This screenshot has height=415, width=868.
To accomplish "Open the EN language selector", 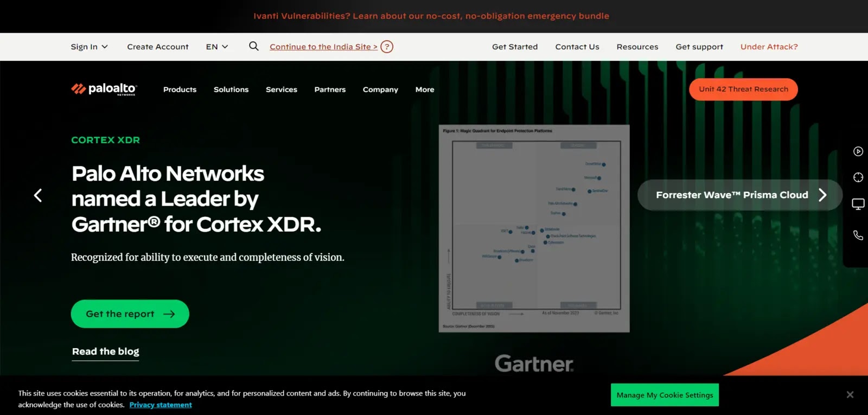I will 216,47.
